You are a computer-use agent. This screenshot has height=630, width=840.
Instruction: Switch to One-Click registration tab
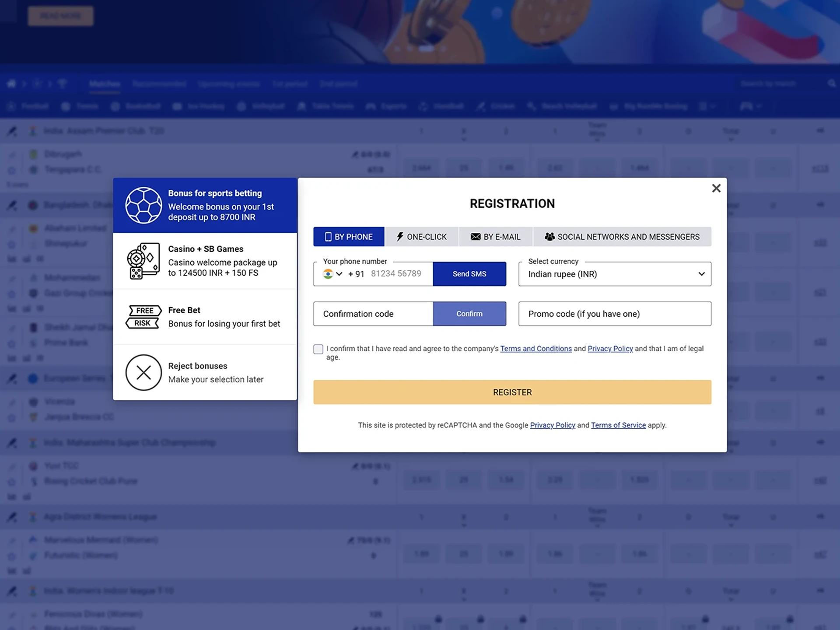(x=421, y=237)
